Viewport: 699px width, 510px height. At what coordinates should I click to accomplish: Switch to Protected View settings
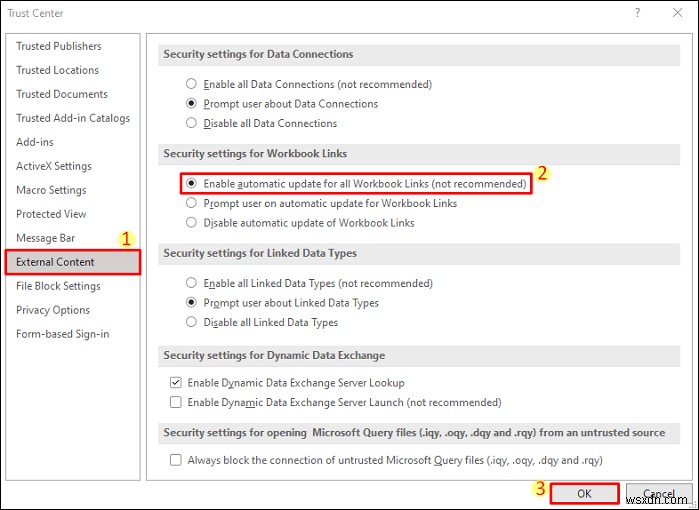click(x=51, y=214)
